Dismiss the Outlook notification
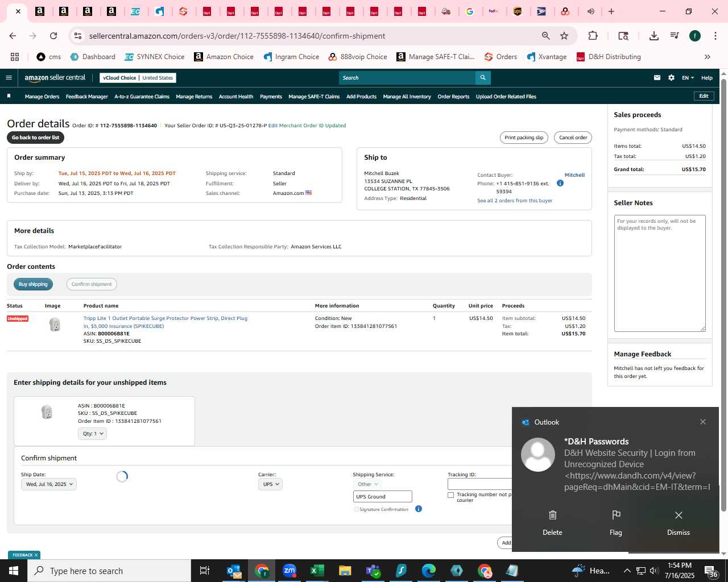The width and height of the screenshot is (728, 582). point(679,522)
